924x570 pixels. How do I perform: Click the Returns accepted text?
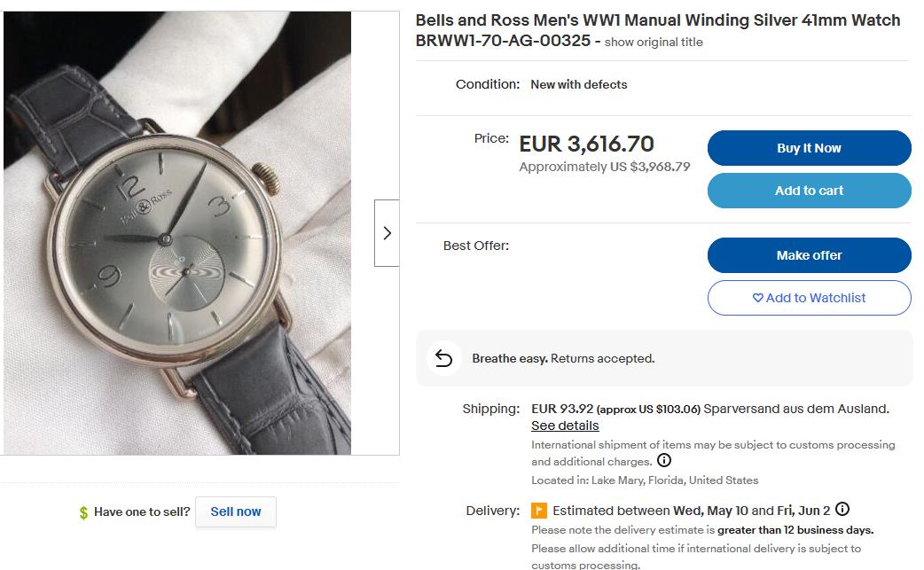point(602,359)
